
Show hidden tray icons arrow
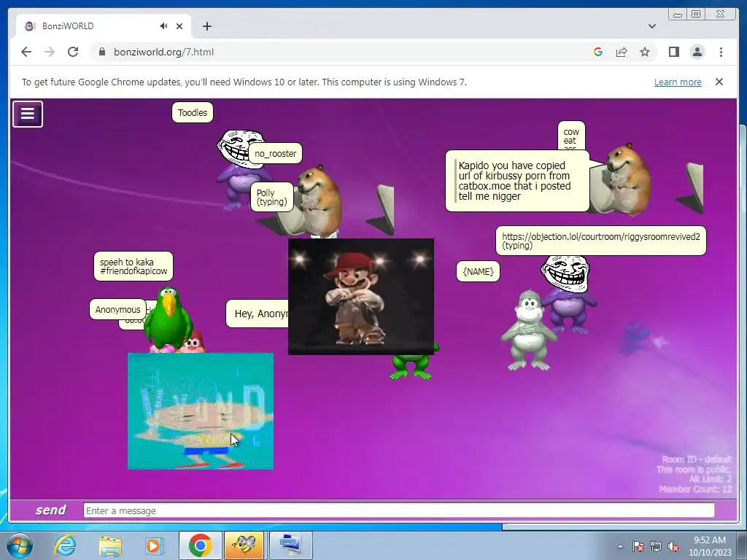click(x=620, y=546)
